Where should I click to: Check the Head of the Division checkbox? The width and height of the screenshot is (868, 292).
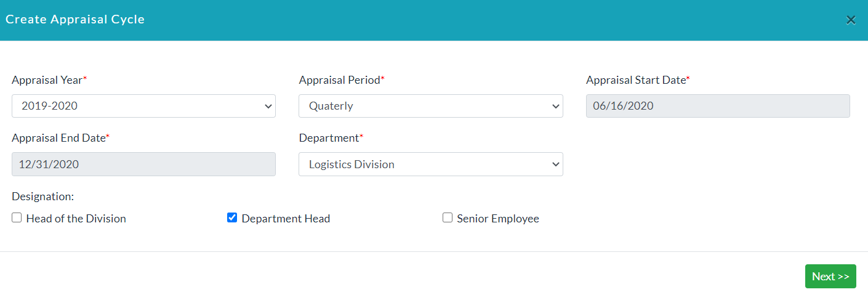tap(17, 217)
